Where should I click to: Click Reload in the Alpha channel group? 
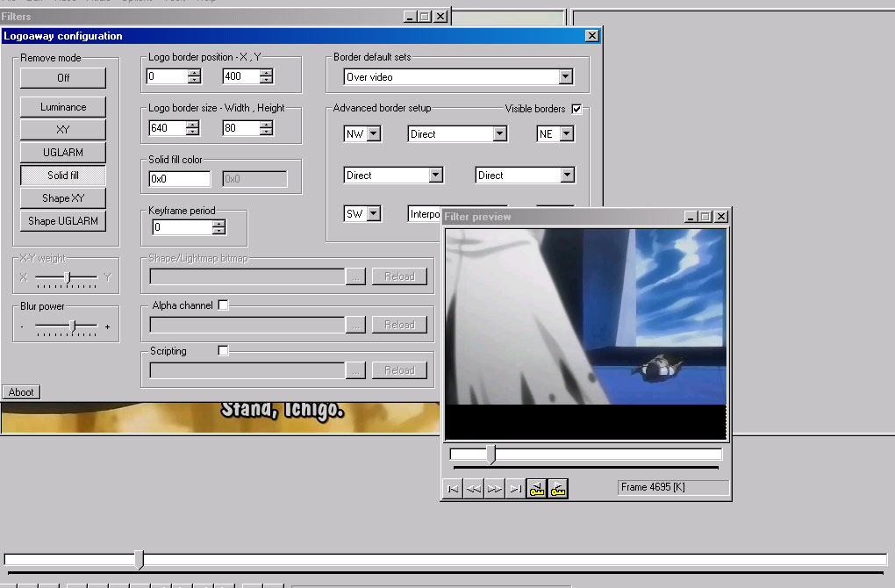pyautogui.click(x=399, y=325)
